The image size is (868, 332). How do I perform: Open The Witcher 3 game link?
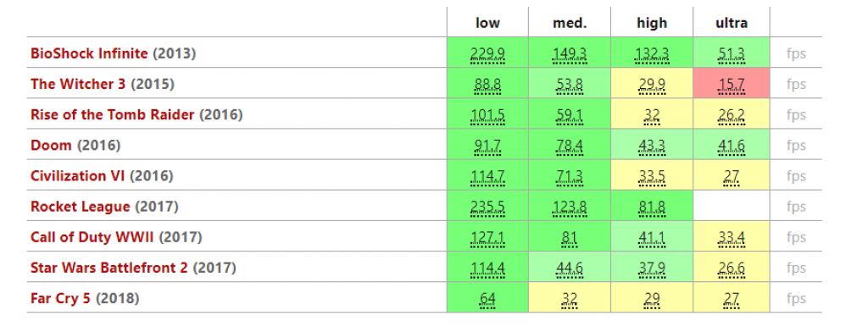[x=78, y=84]
